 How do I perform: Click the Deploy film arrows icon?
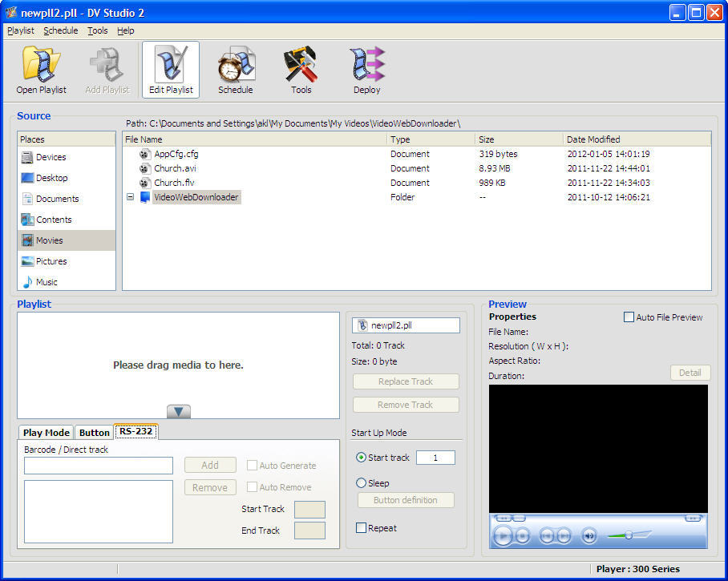tap(366, 70)
